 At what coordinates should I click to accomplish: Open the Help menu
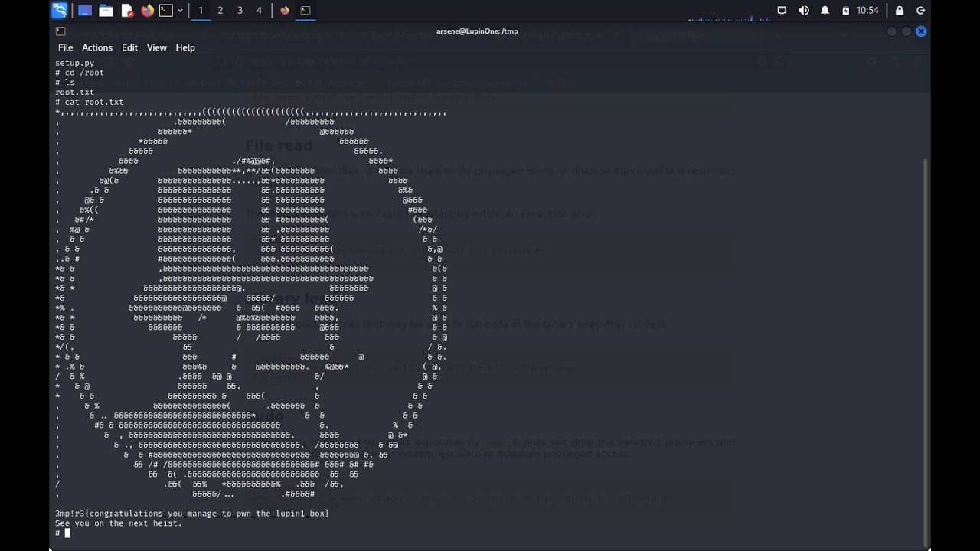tap(185, 47)
